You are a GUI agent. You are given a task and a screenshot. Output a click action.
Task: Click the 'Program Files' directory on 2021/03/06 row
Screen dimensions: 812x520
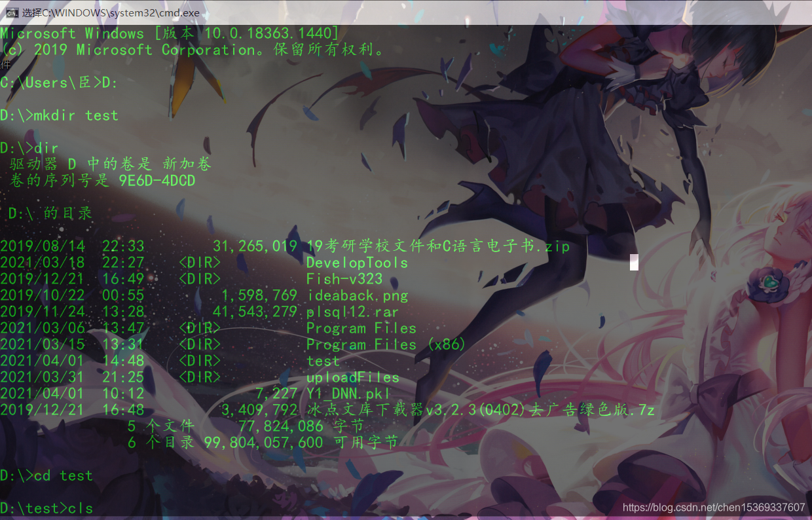pyautogui.click(x=361, y=328)
